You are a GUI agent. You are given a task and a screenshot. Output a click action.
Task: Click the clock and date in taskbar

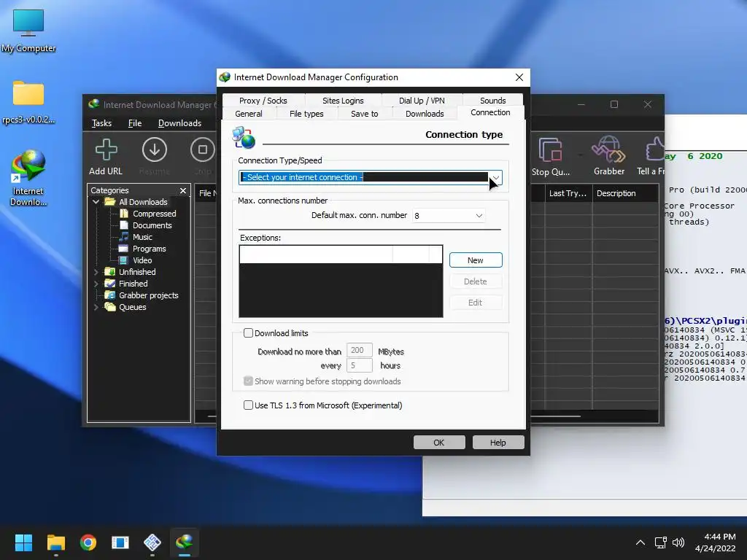(715, 542)
